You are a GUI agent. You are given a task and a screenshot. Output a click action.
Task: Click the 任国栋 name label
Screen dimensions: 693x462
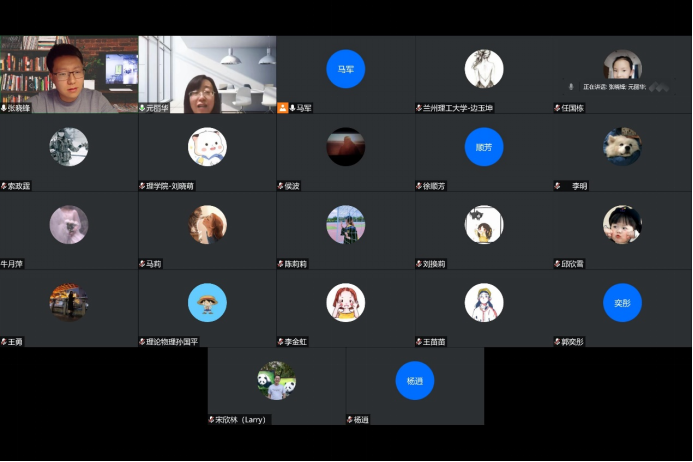[574, 108]
